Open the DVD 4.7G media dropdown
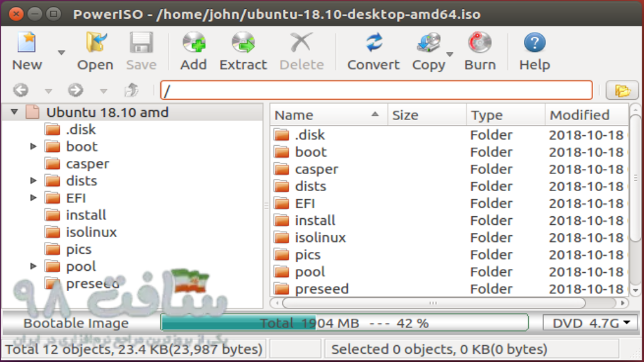 click(x=590, y=323)
